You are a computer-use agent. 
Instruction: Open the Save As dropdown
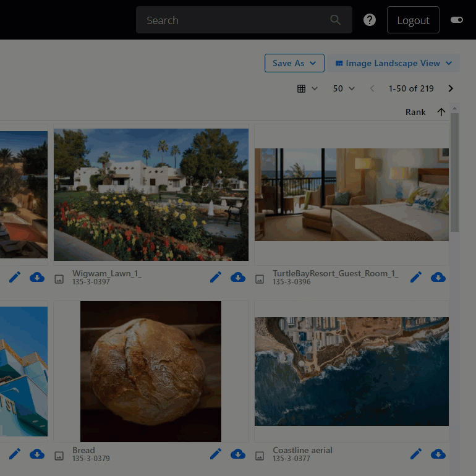(x=294, y=63)
